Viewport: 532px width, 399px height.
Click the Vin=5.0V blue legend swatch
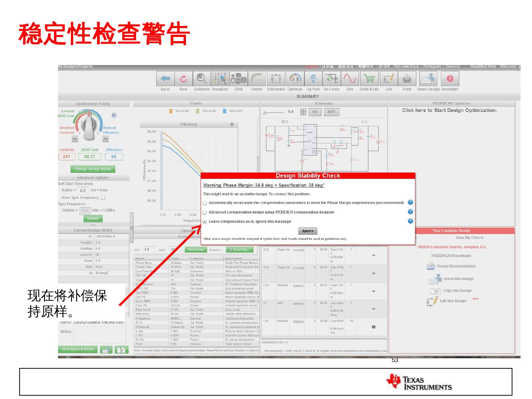pyautogui.click(x=225, y=111)
